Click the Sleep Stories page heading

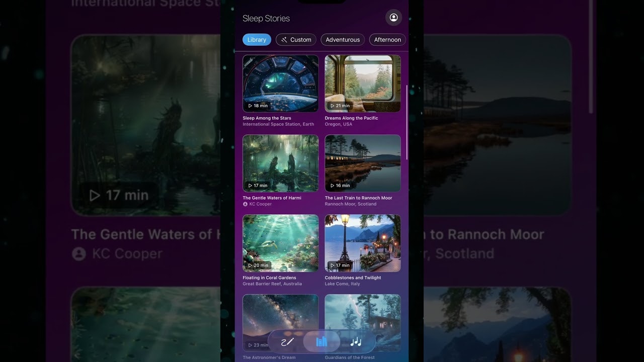266,19
